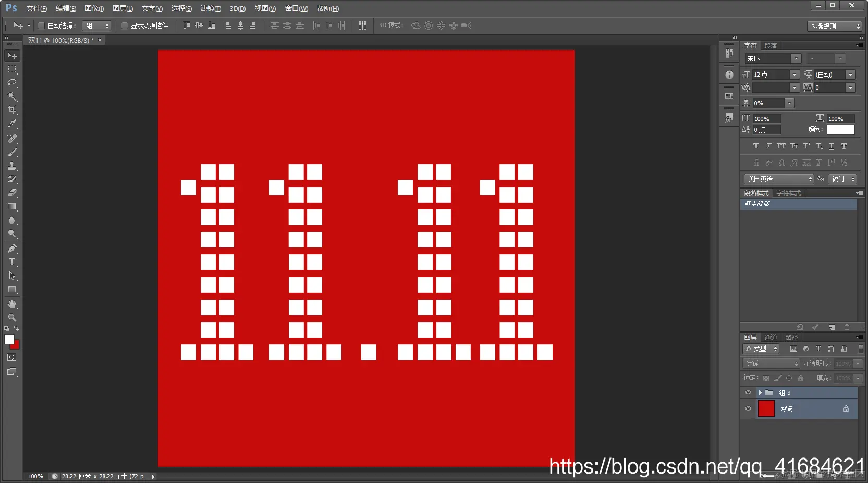
Task: Toggle the 自动选择 checkbox
Action: point(41,26)
